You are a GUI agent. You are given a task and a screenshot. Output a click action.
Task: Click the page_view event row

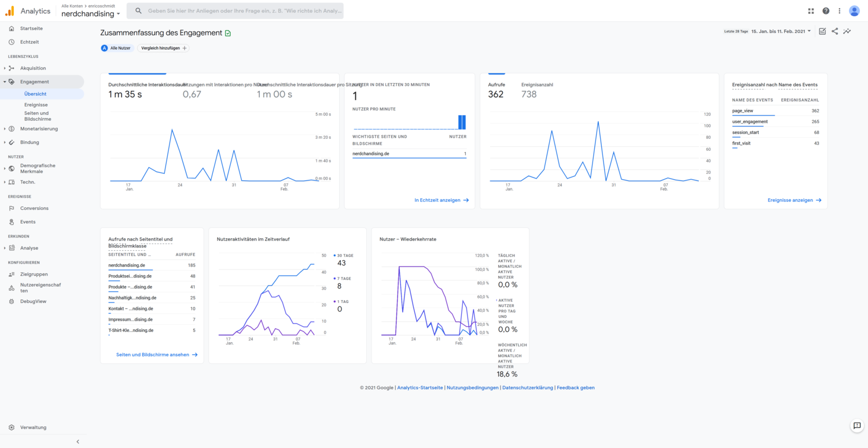[775, 110]
